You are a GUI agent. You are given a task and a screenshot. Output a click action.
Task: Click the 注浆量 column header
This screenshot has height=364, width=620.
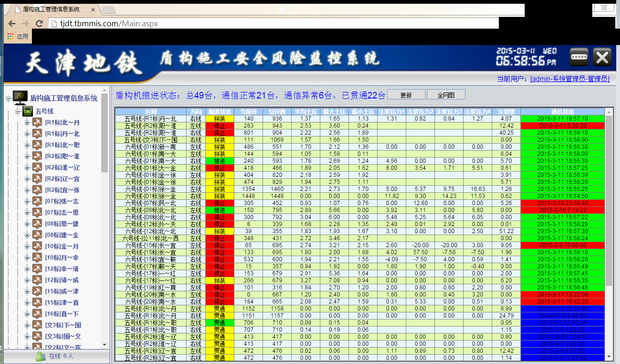click(x=506, y=112)
